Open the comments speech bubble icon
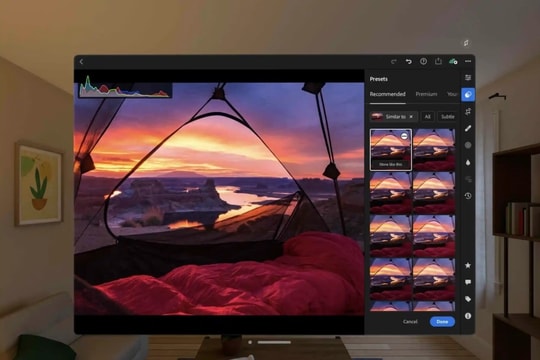Image resolution: width=540 pixels, height=360 pixels. (x=468, y=282)
